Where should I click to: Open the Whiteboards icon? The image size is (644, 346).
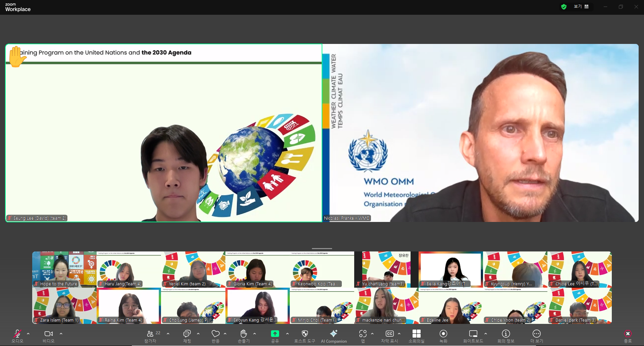473,336
